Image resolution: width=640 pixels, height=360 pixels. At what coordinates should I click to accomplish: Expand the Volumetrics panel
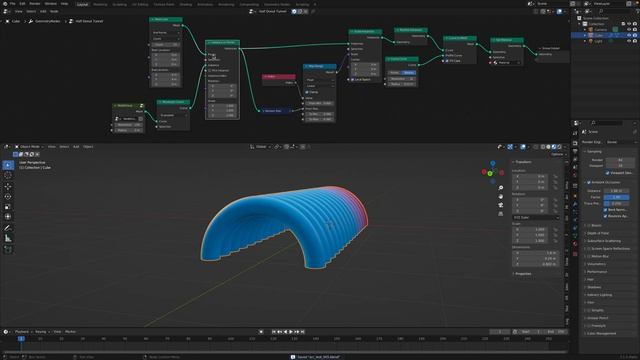596,264
